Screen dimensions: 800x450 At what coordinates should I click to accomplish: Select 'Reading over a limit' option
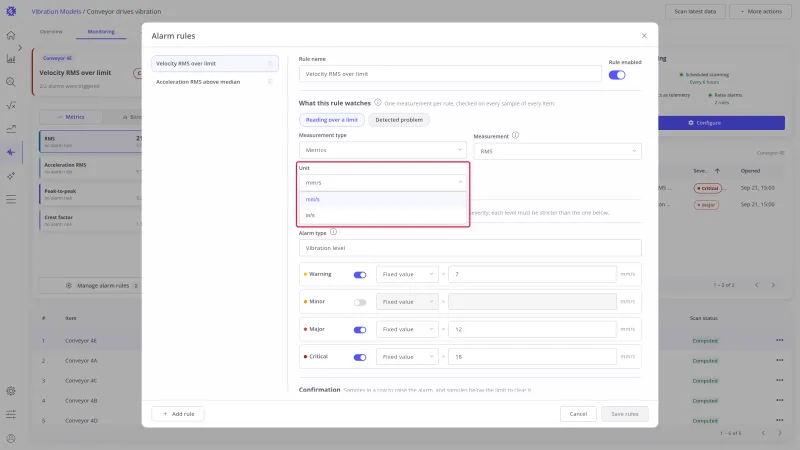point(332,120)
